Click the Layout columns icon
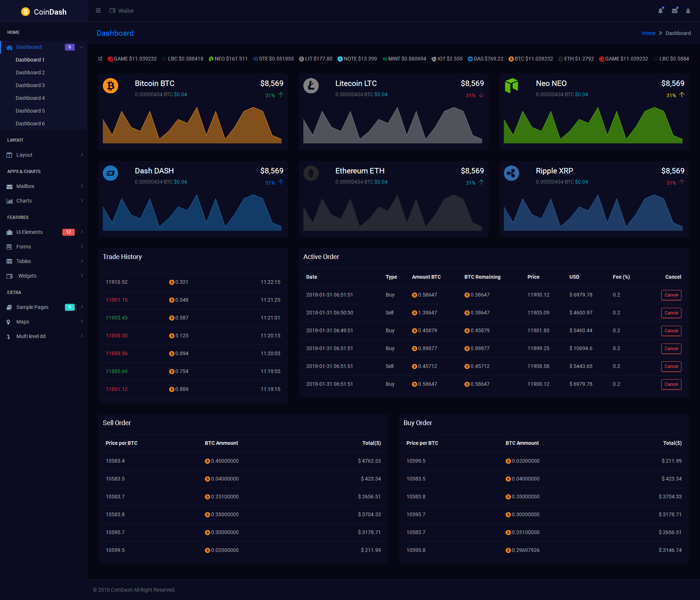The height and width of the screenshot is (600, 700). 9,155
